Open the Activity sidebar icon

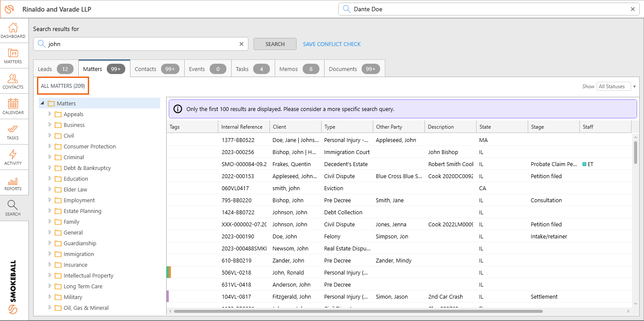tap(13, 157)
